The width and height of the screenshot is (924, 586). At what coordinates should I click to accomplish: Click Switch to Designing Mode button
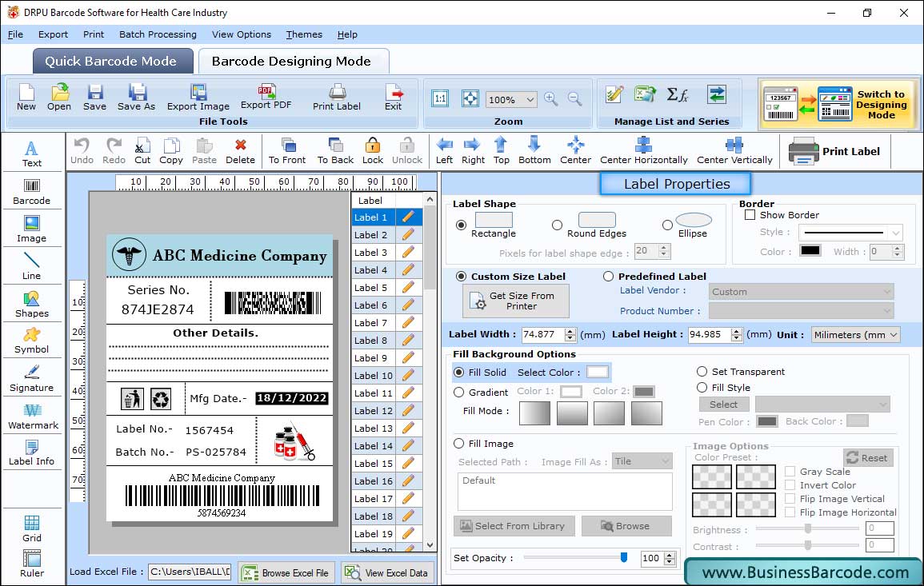click(837, 104)
